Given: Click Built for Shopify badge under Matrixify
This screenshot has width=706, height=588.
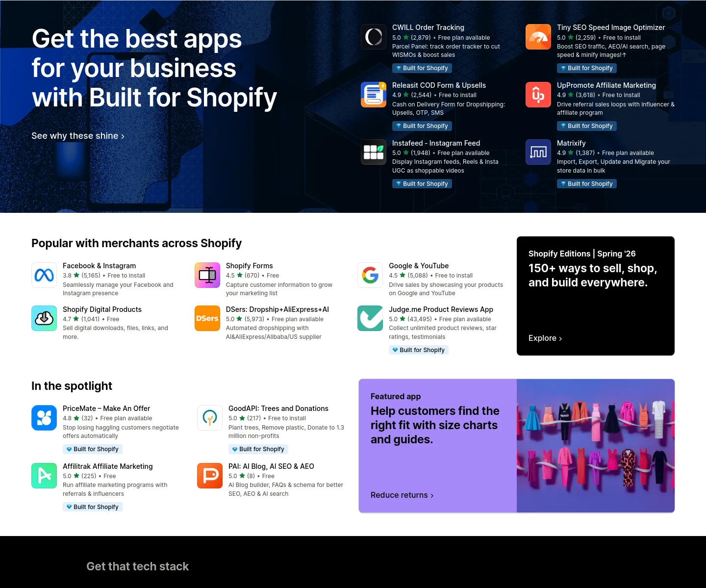Looking at the screenshot, I should pos(586,184).
